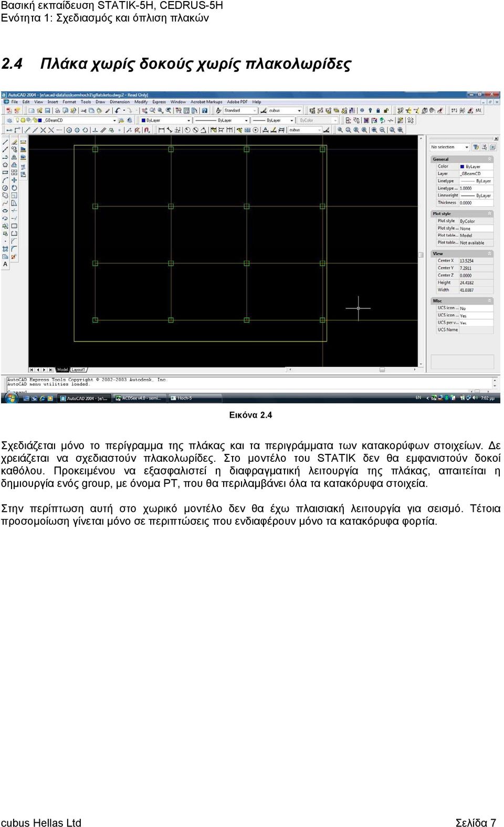Open the No selection dropdown in Properties

pyautogui.click(x=450, y=147)
